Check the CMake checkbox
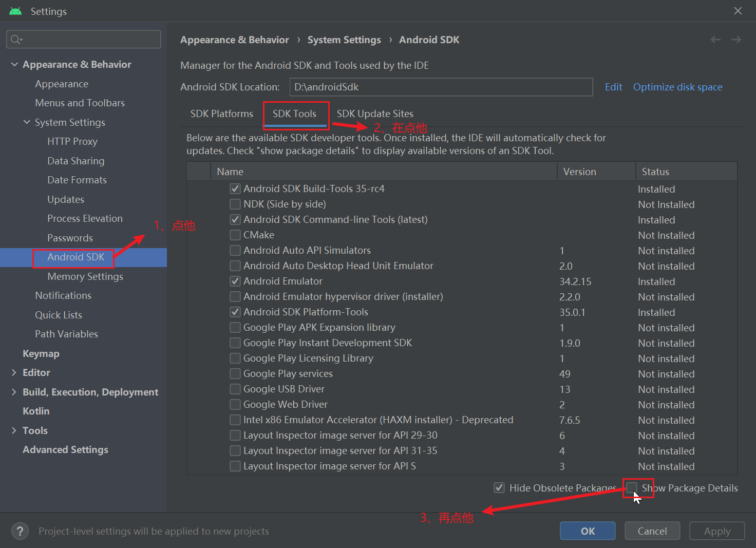The width and height of the screenshot is (756, 548). click(x=235, y=235)
